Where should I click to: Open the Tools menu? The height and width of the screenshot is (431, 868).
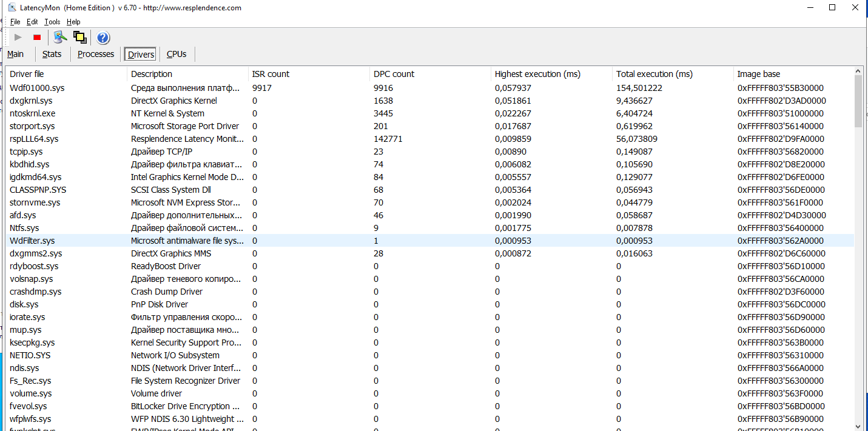(52, 22)
